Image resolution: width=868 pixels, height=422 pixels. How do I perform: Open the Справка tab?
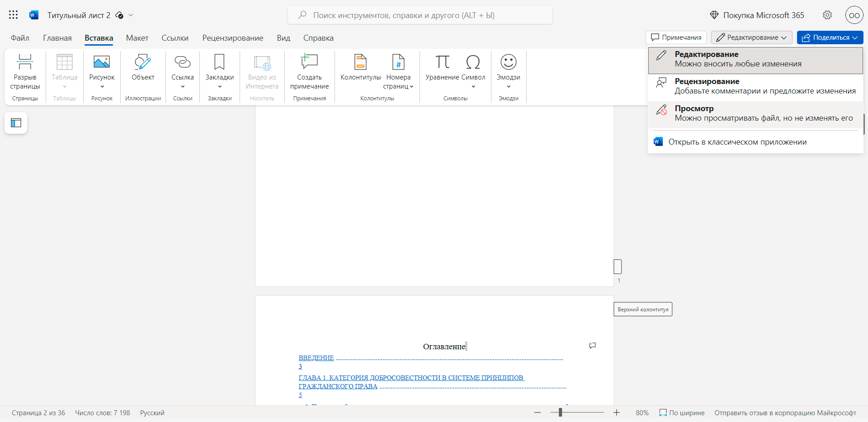pyautogui.click(x=318, y=38)
